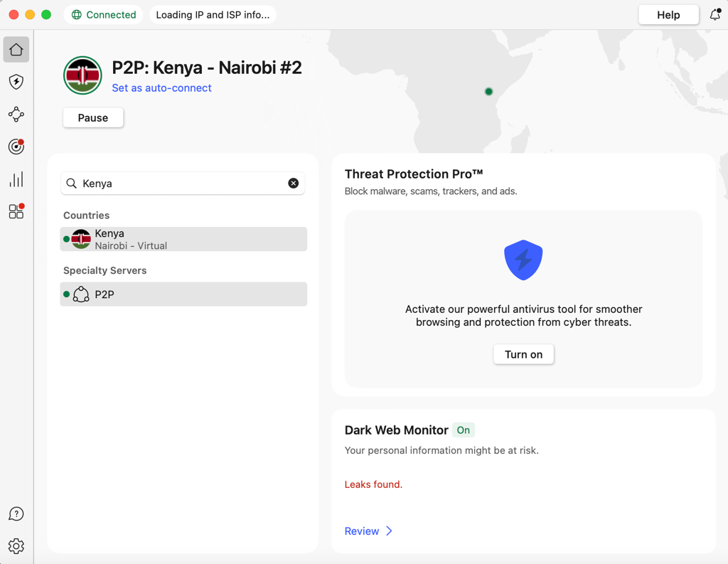Click the P2P specialty server icon
Screen dimensions: 728x564
[81, 294]
